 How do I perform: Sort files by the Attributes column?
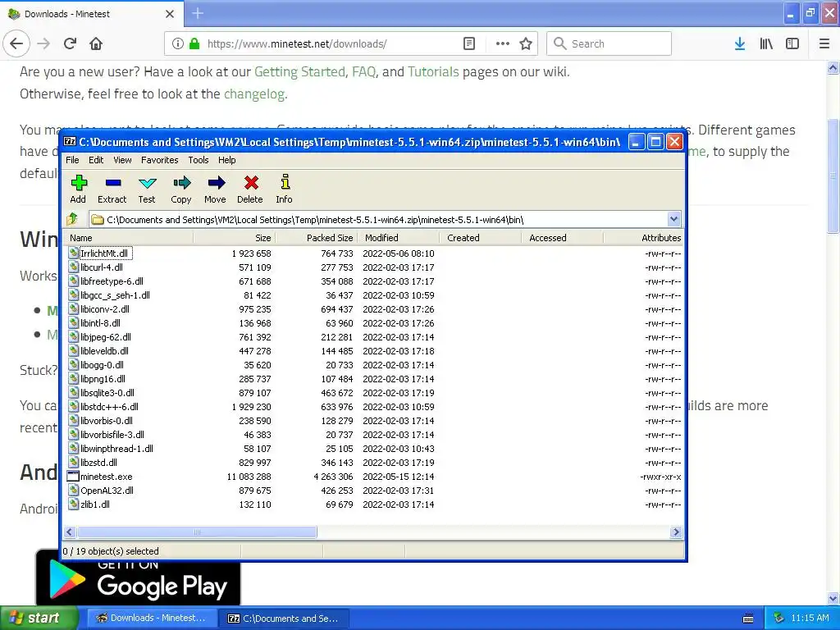pos(643,238)
